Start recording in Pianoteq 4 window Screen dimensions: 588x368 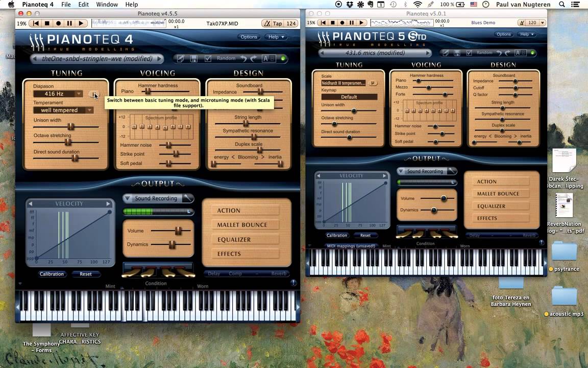[58, 24]
